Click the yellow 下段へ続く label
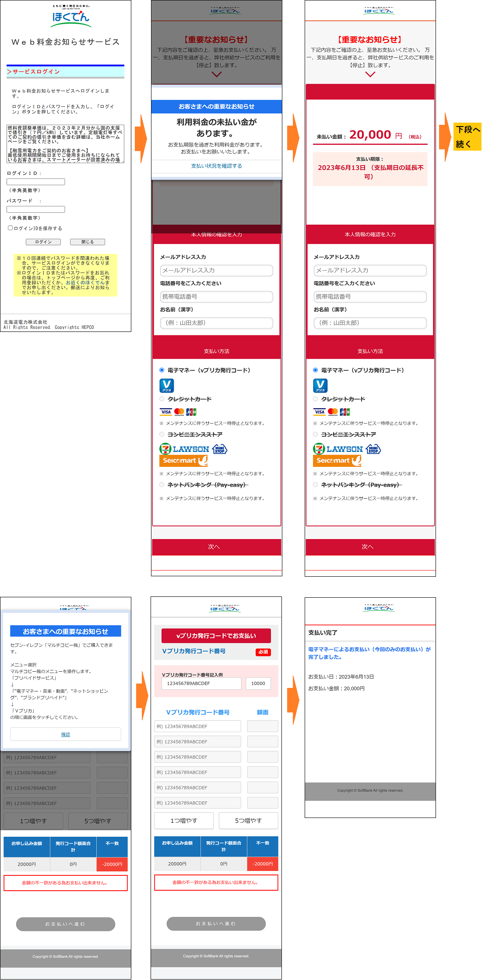The height and width of the screenshot is (980, 485). coord(467,137)
